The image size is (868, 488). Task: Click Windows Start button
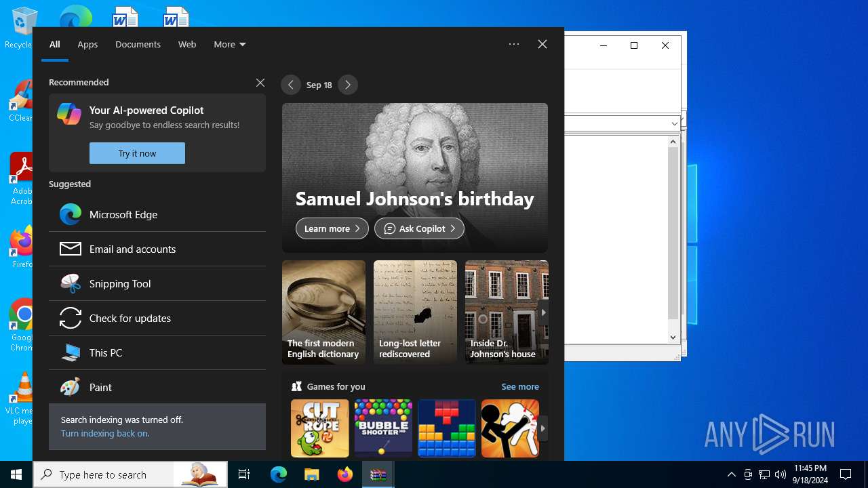(16, 474)
